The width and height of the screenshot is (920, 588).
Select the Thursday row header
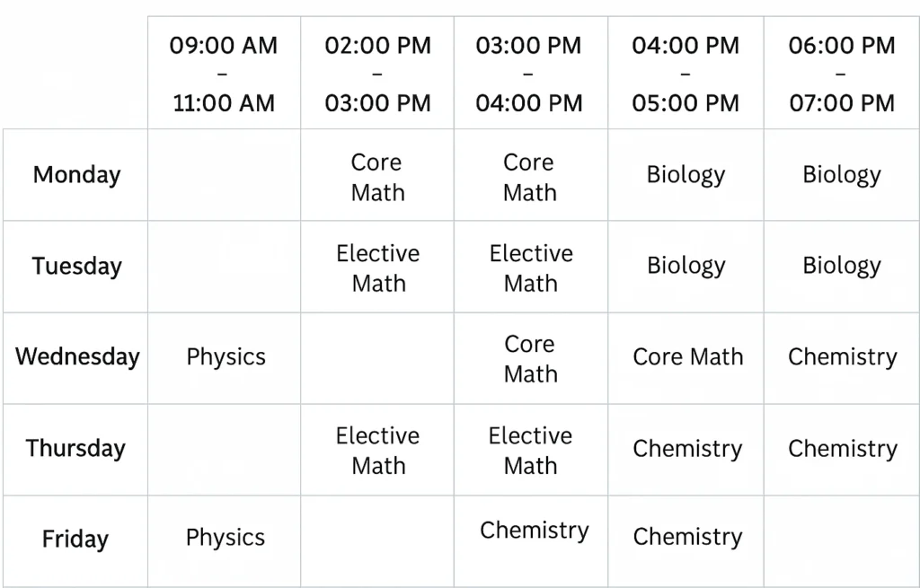[75, 449]
